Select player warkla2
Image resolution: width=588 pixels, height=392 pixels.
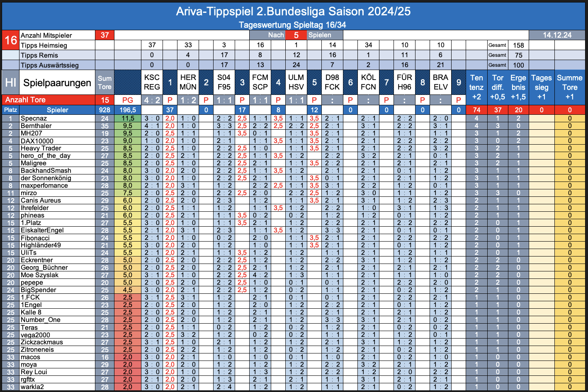pos(57,387)
